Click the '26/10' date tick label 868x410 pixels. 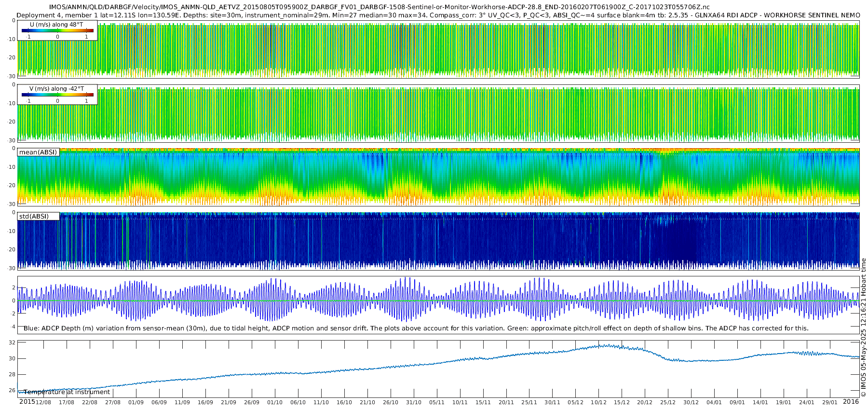point(391,402)
